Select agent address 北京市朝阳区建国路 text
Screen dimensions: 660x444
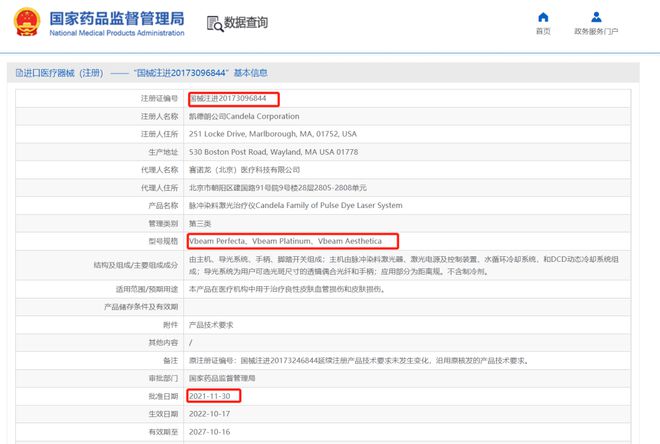278,188
